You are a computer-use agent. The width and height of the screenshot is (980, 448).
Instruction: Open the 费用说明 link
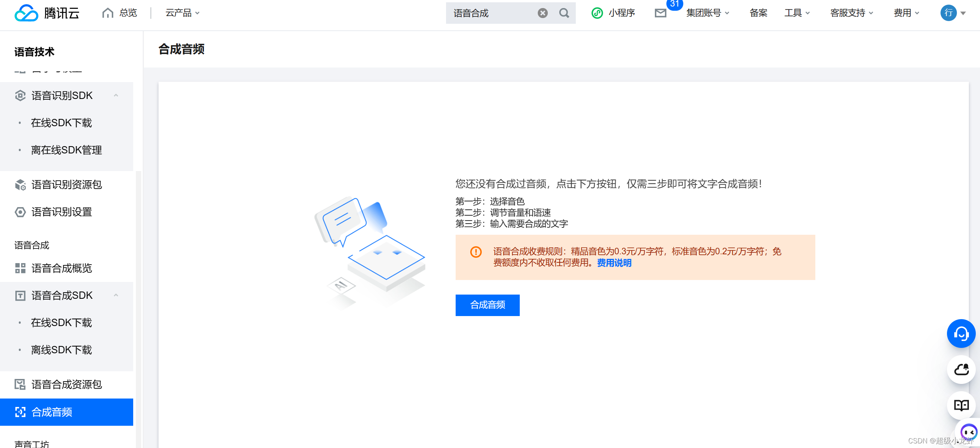[x=613, y=263]
